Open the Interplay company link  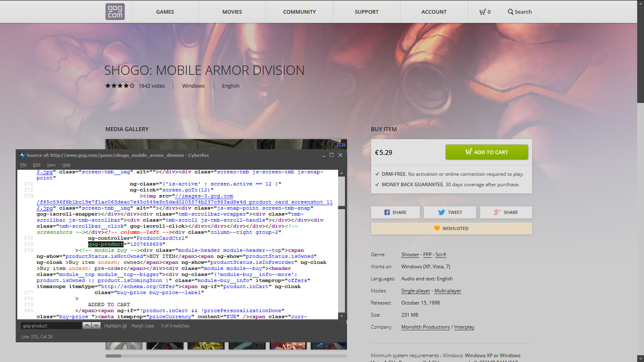click(464, 327)
